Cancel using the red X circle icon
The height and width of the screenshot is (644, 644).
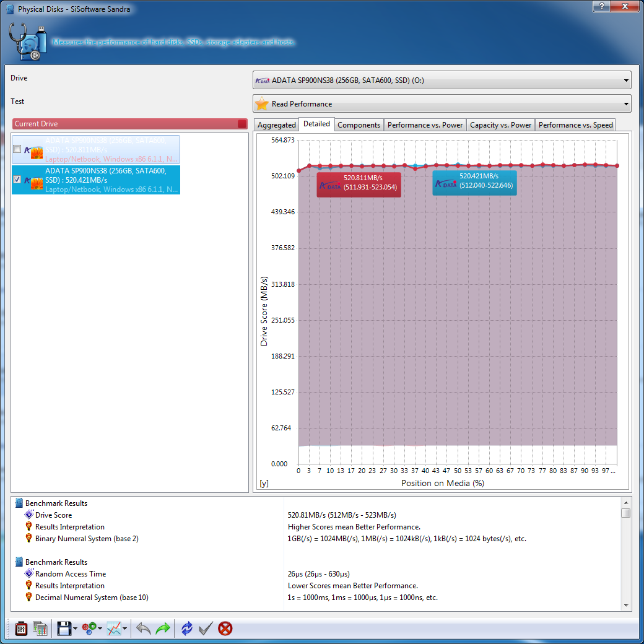click(x=225, y=629)
